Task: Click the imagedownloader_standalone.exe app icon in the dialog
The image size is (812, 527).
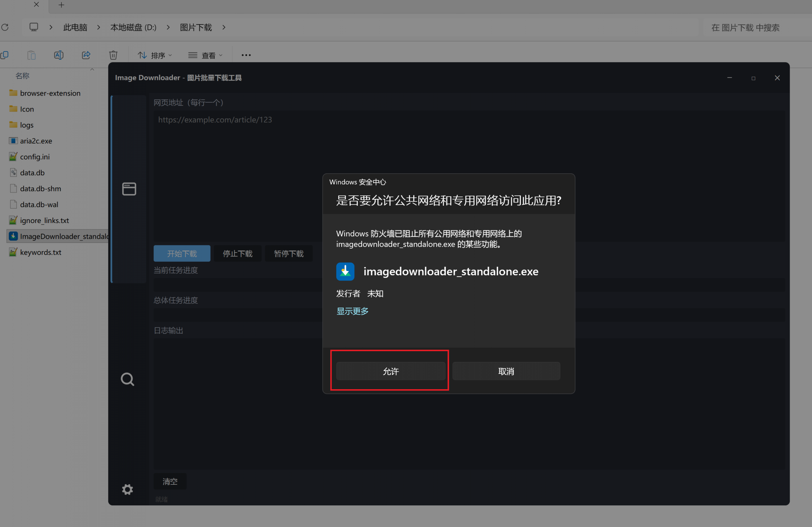Action: (345, 272)
